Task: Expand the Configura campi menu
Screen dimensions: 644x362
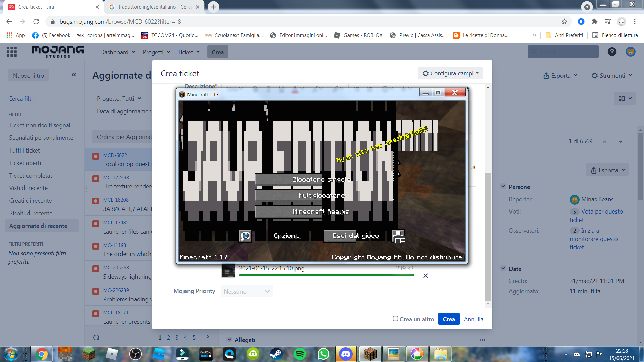Action: (450, 73)
